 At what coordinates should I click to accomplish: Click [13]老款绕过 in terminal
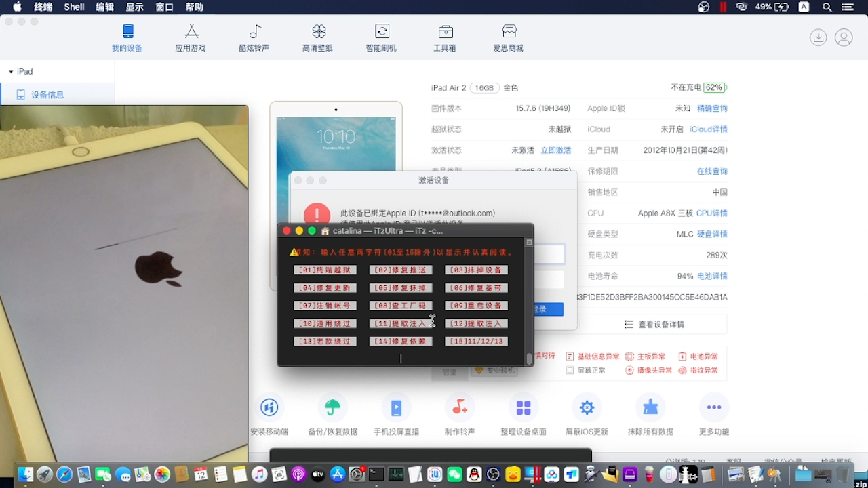point(325,342)
